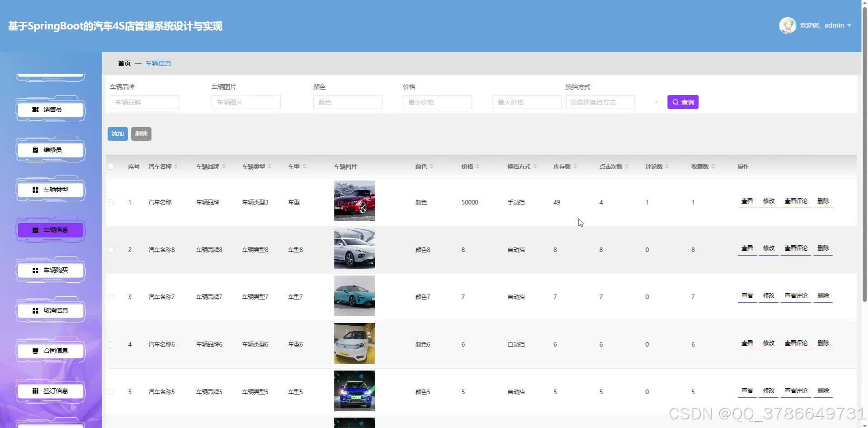Click the 销售员 sidebar icon

pyautogui.click(x=35, y=109)
